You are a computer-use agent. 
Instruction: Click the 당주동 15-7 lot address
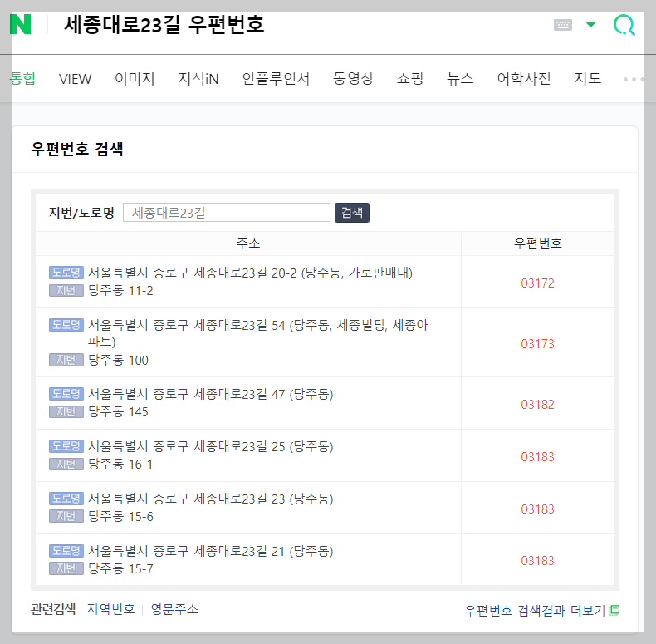120,568
